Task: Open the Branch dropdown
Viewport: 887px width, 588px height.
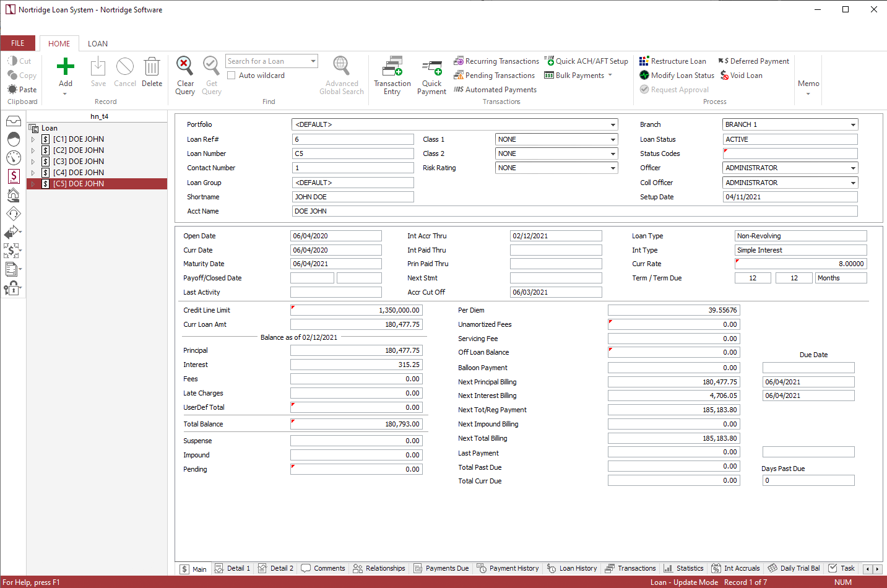Action: (853, 125)
